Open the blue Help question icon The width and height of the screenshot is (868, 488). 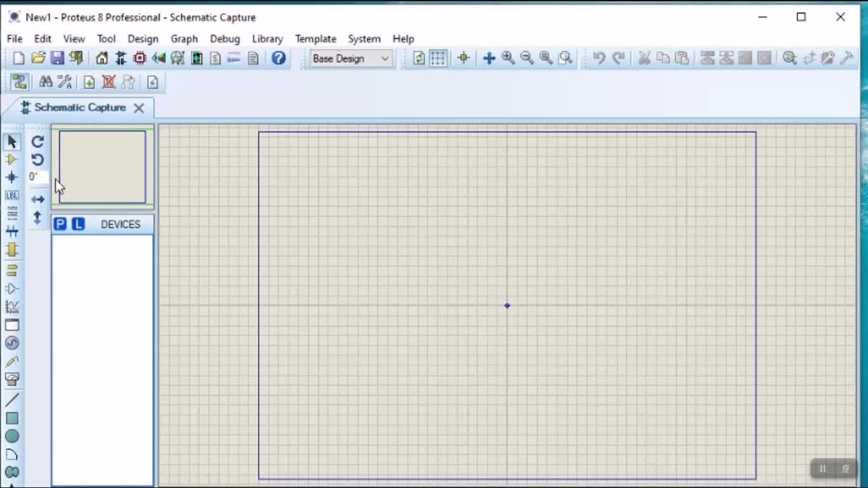(278, 58)
